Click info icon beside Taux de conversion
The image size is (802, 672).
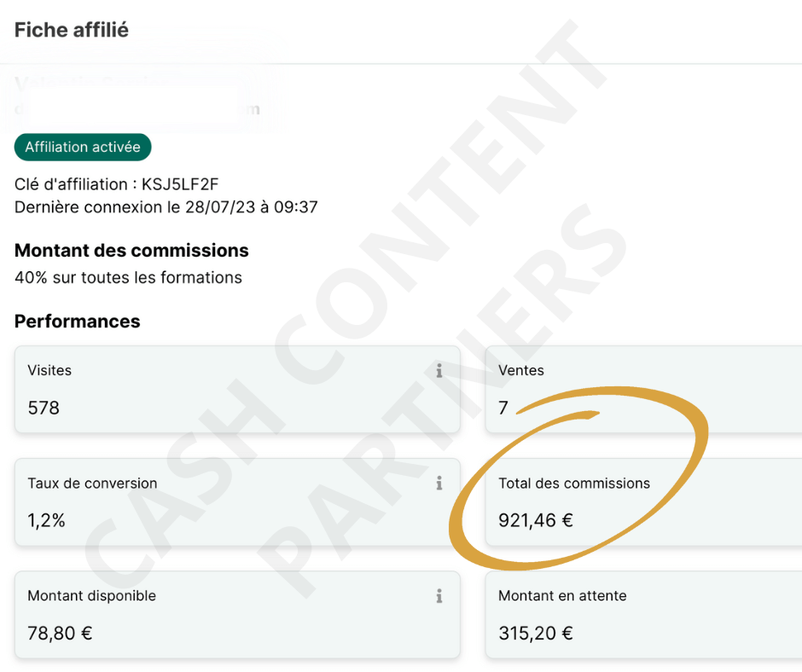(439, 484)
